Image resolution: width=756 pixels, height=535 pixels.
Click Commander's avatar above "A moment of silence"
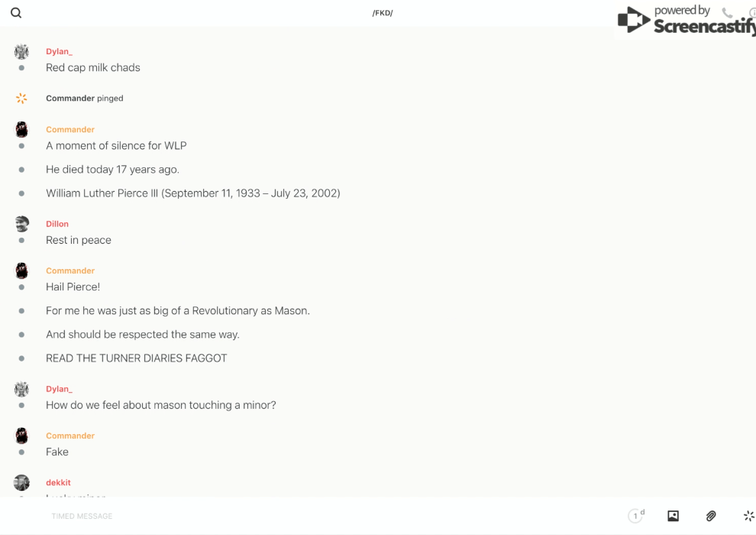(x=21, y=129)
